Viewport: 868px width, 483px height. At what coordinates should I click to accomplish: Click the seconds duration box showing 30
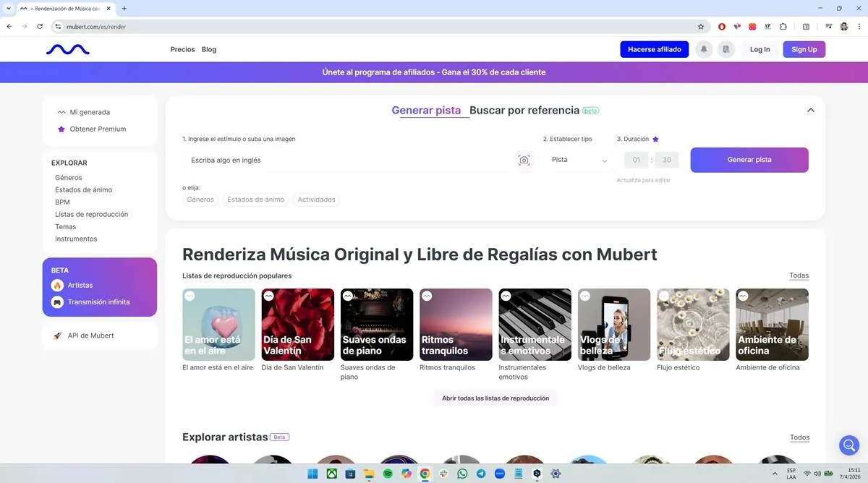tap(666, 161)
